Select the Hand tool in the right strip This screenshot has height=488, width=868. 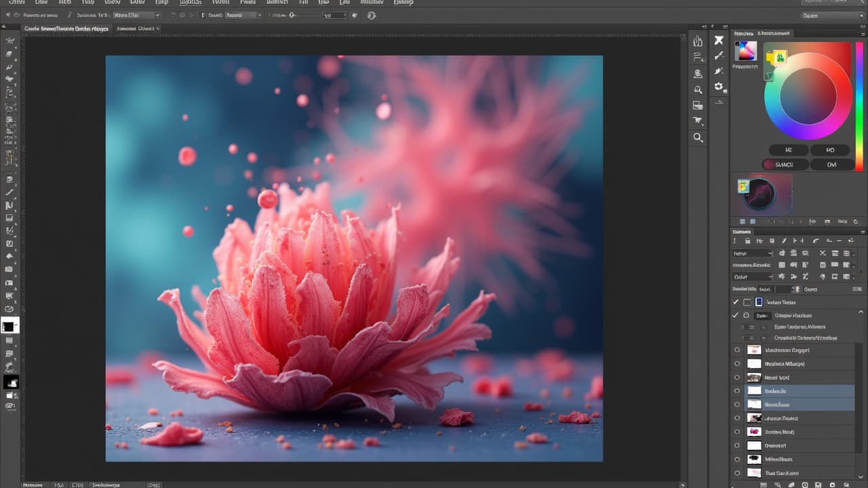pos(698,41)
